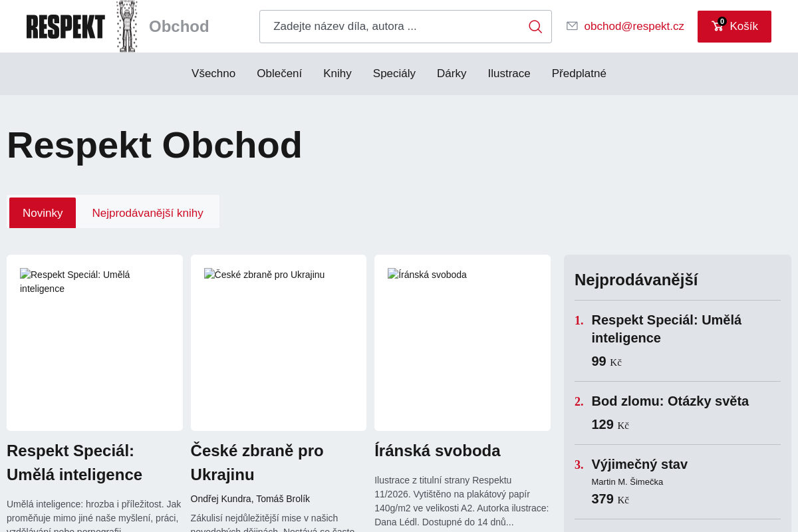Click the Respekt Speciál: Umělá inteligence card title
This screenshot has height=532, width=798.
pos(74,463)
